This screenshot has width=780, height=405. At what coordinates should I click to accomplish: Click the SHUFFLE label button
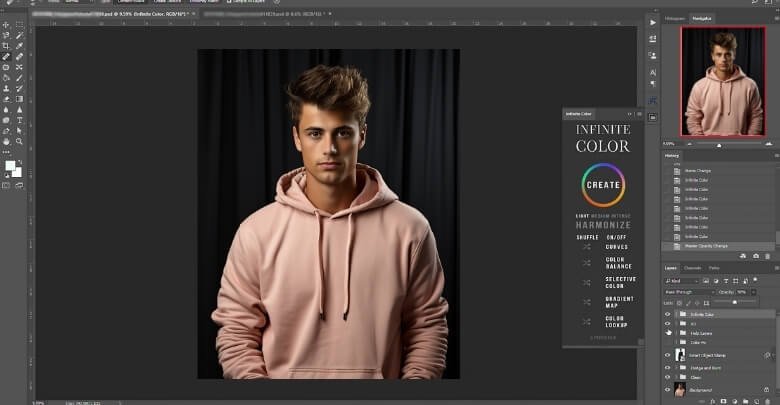(x=587, y=237)
